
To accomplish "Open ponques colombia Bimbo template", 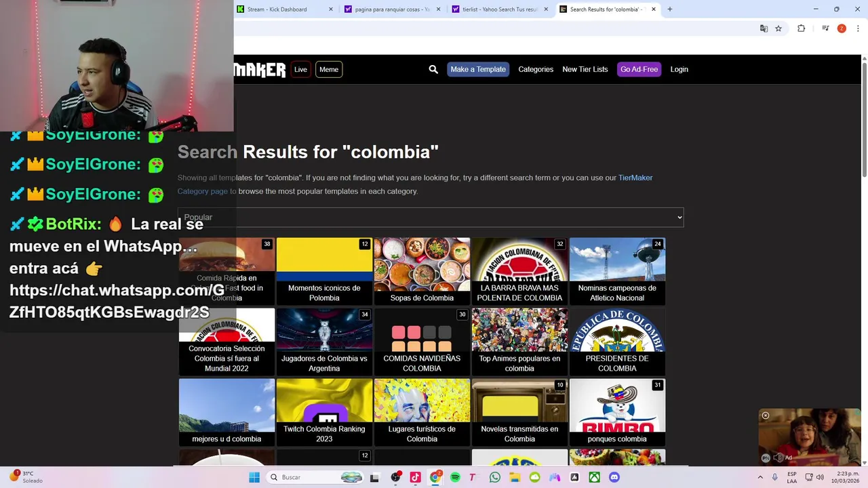I will pos(617,412).
